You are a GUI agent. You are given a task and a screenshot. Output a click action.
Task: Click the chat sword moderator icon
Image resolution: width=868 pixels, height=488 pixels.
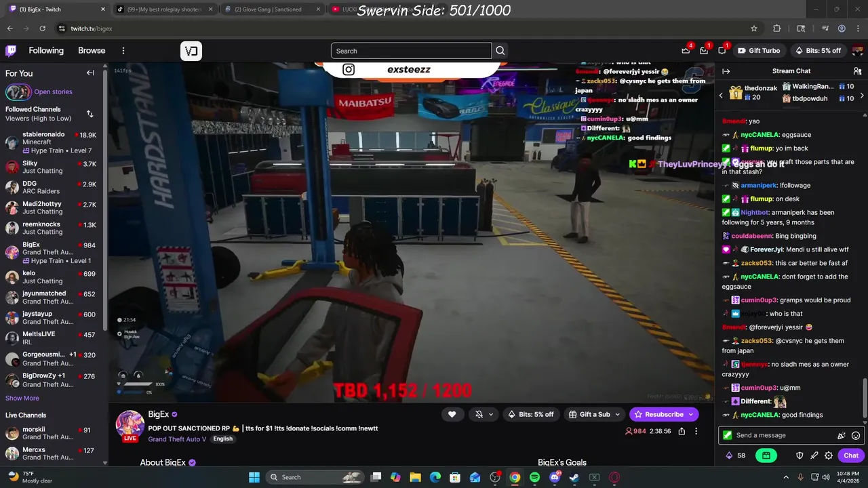point(814,455)
